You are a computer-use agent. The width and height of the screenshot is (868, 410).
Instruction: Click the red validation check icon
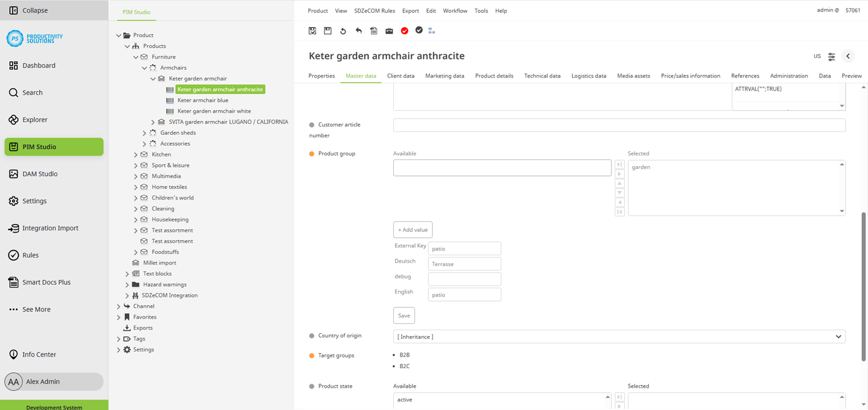[404, 30]
